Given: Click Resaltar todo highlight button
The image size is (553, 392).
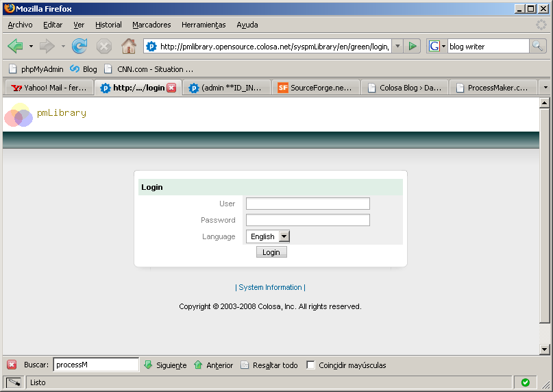Looking at the screenshot, I should coord(269,365).
